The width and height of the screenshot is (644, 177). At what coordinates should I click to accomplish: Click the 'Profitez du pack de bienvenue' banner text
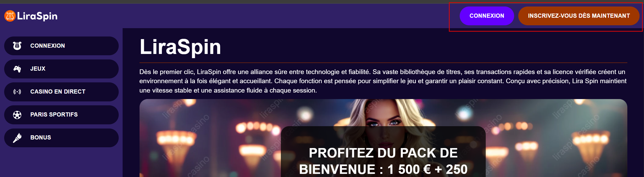click(x=383, y=161)
